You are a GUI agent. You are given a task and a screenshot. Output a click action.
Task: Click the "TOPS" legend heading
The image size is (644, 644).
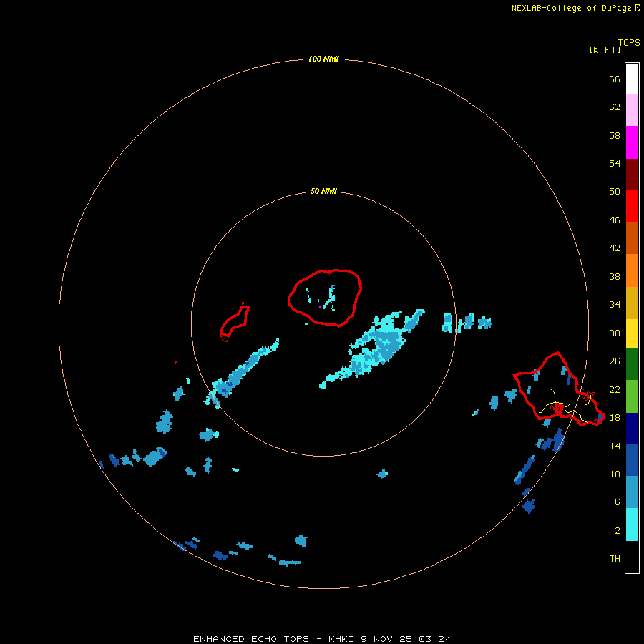point(629,43)
